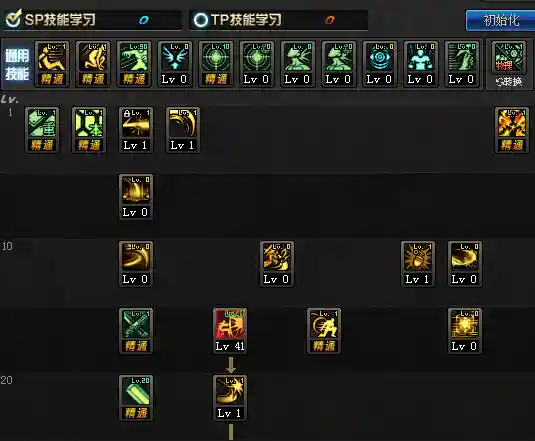Click the flaming skill icon at far right
This screenshot has width=535, height=441.
click(x=511, y=130)
